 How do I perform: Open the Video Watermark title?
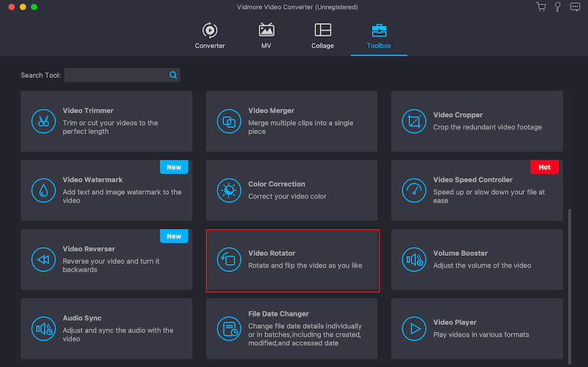93,179
